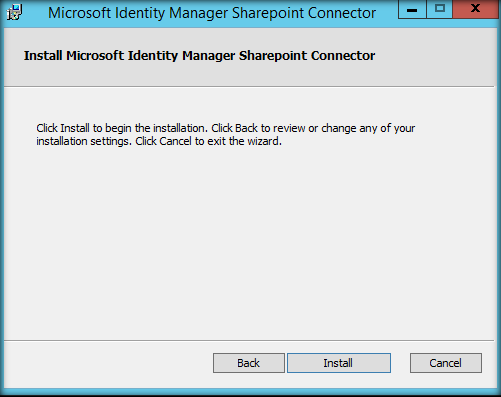Screen dimensions: 501x397
Task: Start installation with the Install button
Action: (339, 363)
